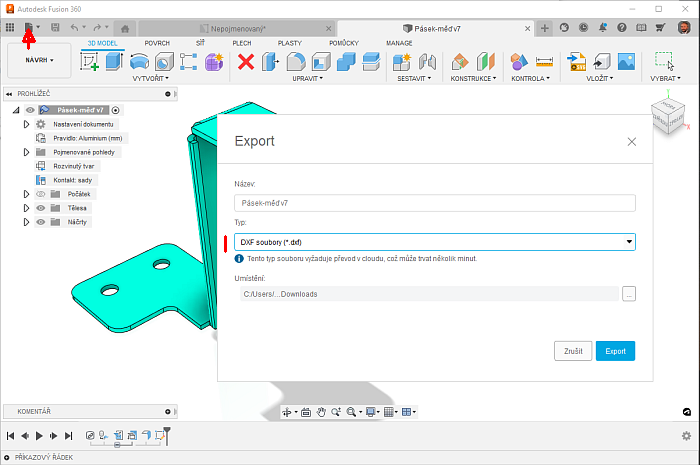
Task: Click the ViewCube in the corner
Action: point(669,113)
